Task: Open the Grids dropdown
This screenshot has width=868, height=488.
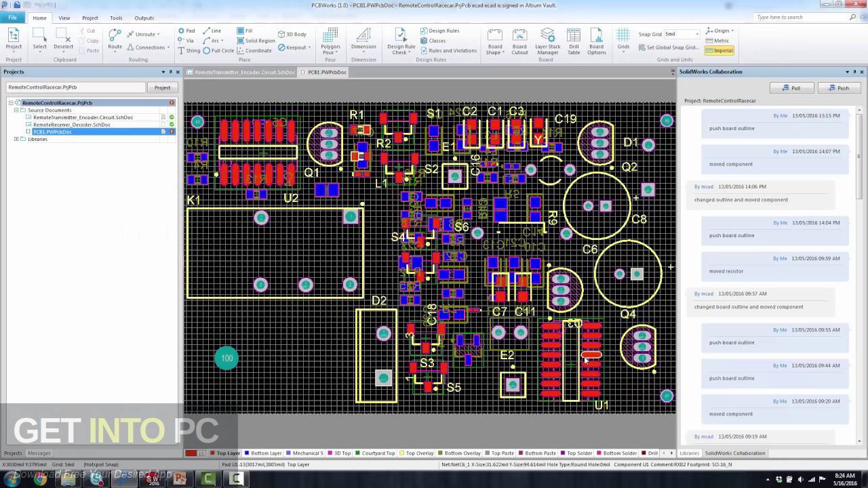Action: [x=623, y=39]
